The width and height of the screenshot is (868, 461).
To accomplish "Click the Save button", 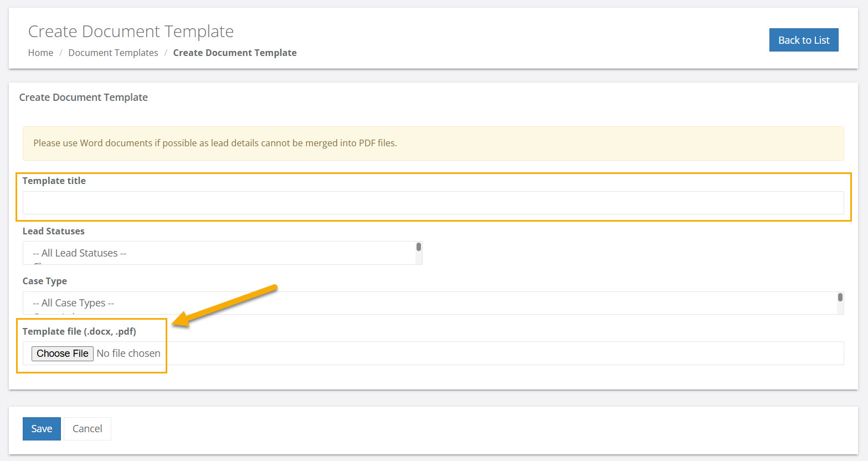I will pos(42,428).
